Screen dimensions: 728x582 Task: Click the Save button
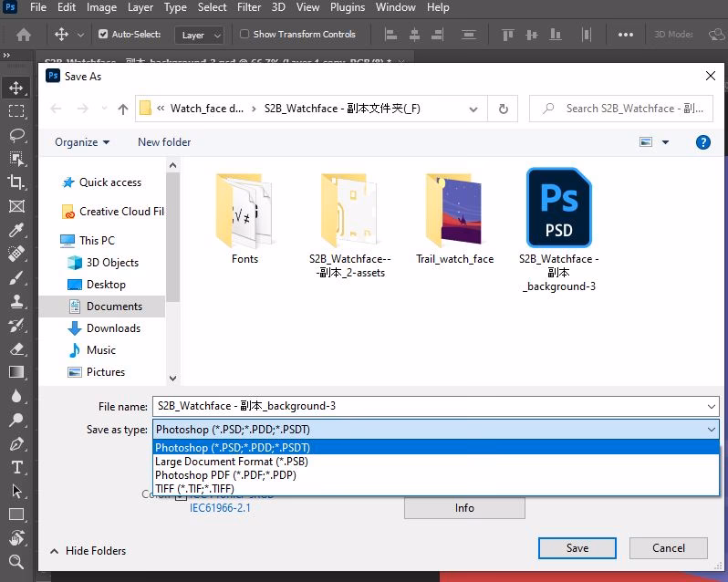click(577, 548)
